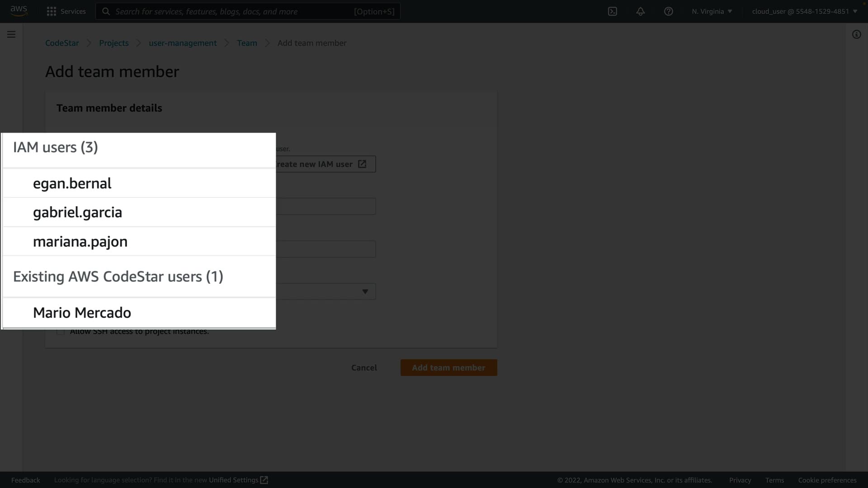
Task: Click the Cancel button
Action: coord(364,368)
